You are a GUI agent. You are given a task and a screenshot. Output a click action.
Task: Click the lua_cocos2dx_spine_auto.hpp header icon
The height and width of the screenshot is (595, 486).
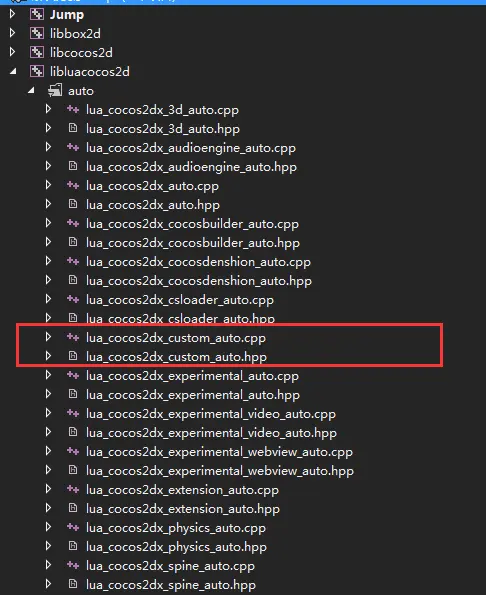click(x=73, y=584)
